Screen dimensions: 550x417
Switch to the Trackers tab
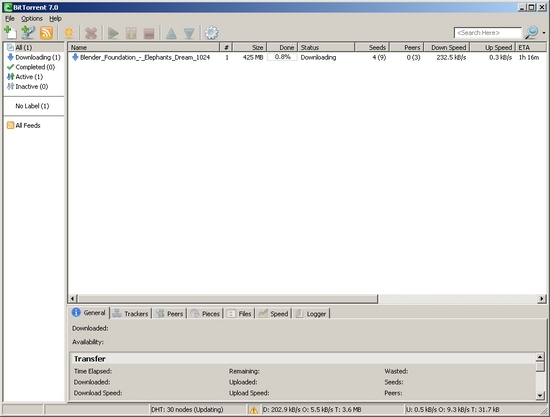point(130,314)
